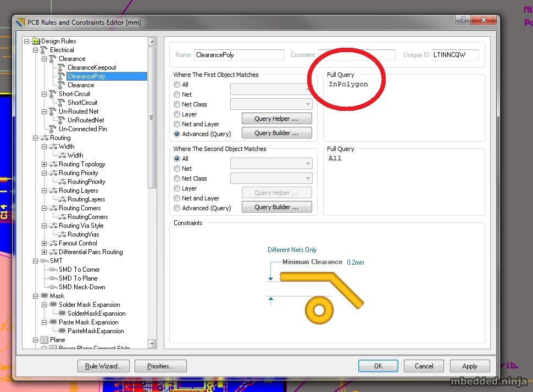The width and height of the screenshot is (533, 392).
Task: Select the ClearanceKeepout rule icon
Action: tap(60, 67)
